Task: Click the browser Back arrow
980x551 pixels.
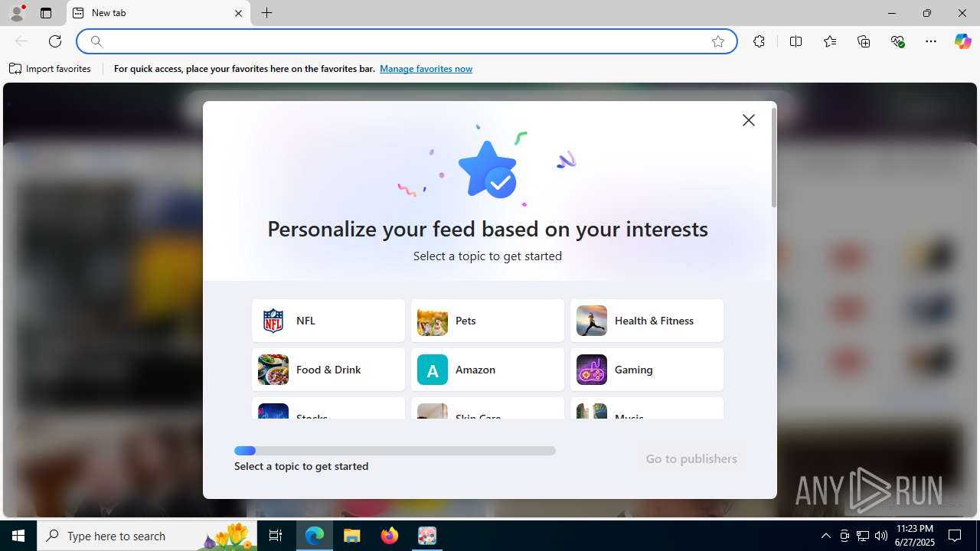Action: 21,41
